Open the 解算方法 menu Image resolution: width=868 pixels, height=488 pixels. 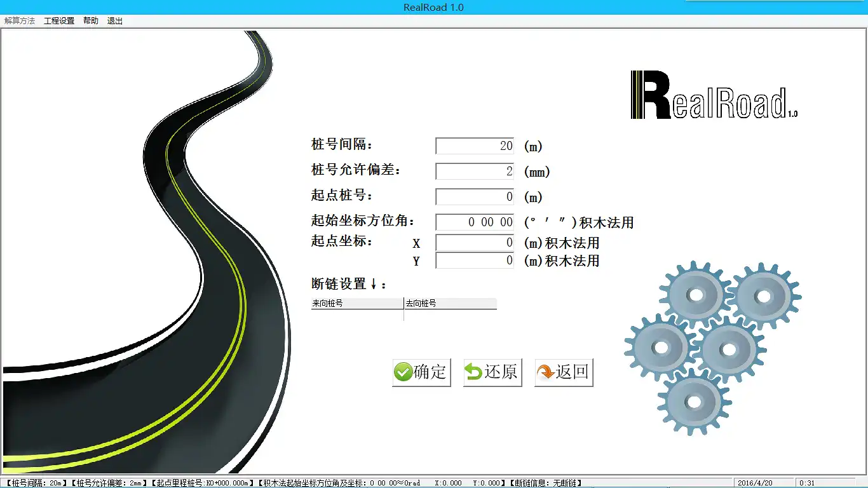pyautogui.click(x=20, y=21)
